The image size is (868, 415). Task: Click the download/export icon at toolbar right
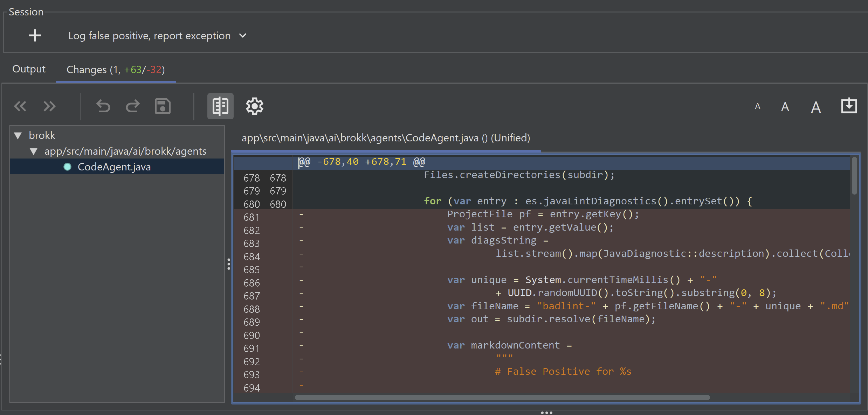[x=849, y=106]
